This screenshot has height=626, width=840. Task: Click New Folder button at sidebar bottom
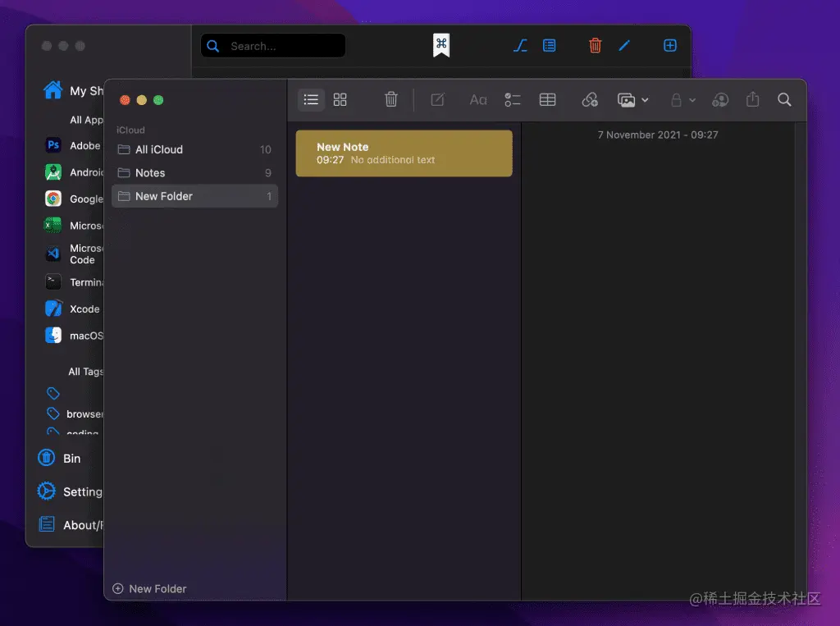(x=149, y=588)
